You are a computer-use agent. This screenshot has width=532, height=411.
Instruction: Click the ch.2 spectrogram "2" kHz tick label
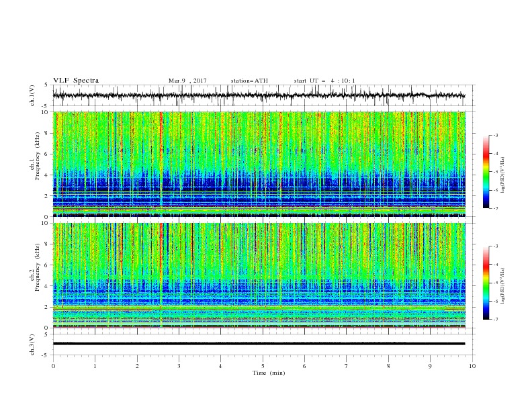47,307
